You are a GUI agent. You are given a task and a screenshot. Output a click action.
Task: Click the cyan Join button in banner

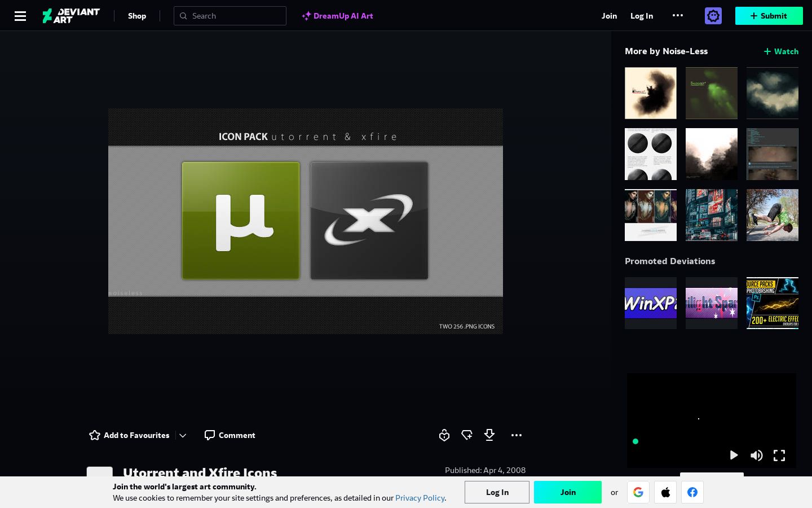pyautogui.click(x=568, y=492)
